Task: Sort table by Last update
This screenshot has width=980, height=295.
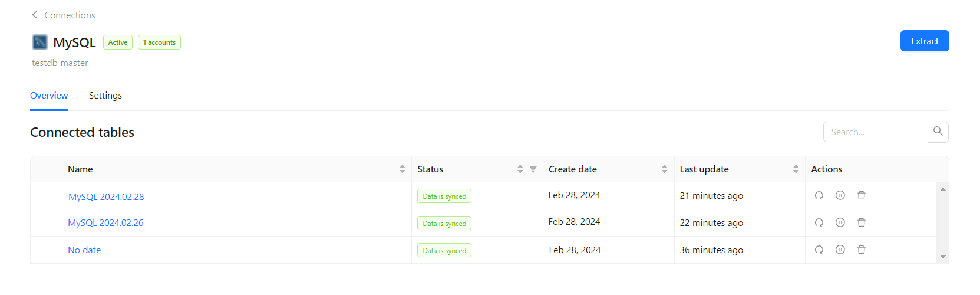Action: point(796,169)
